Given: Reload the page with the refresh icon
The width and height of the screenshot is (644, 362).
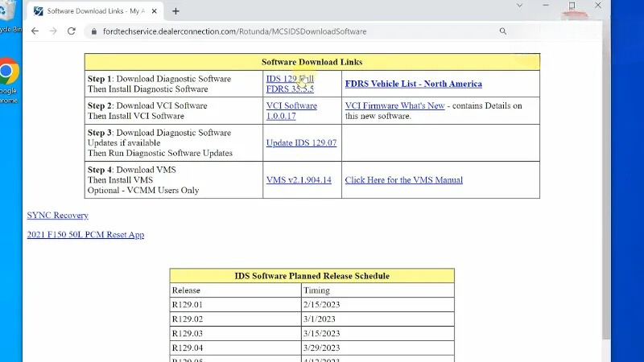Looking at the screenshot, I should coord(72,31).
